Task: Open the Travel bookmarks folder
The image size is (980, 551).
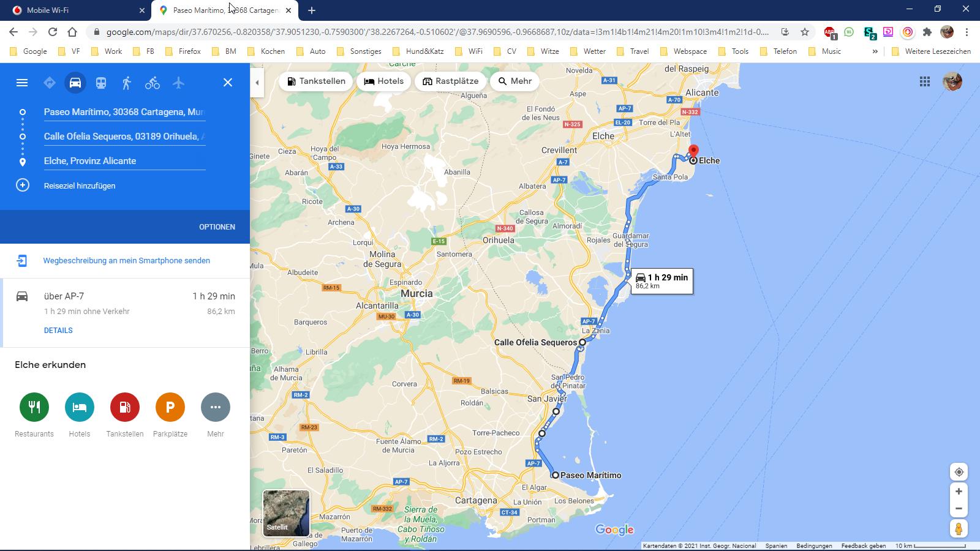Action: 633,51
